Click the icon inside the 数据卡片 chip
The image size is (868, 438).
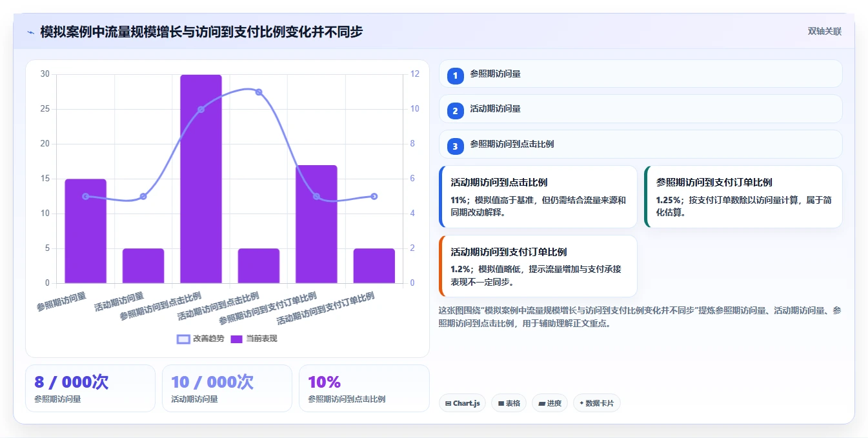pos(581,403)
